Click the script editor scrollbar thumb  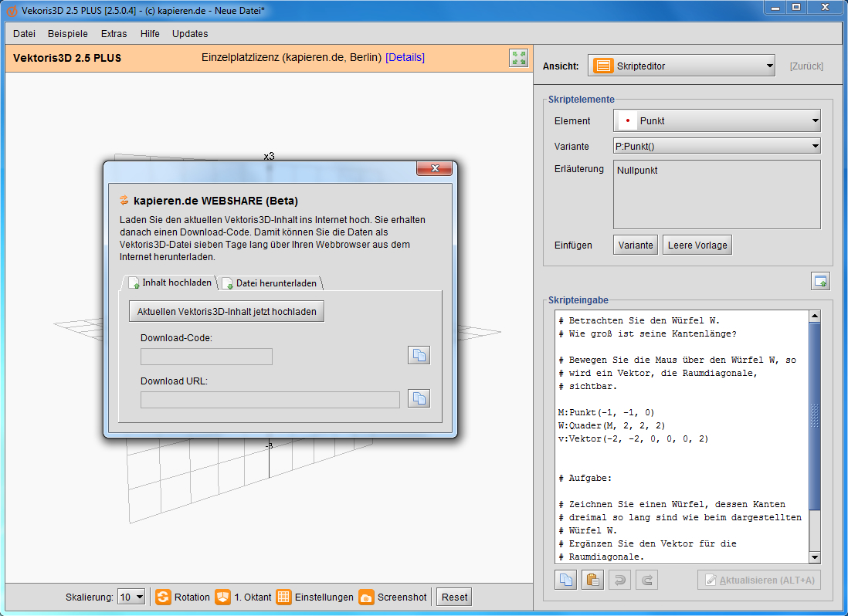(815, 416)
